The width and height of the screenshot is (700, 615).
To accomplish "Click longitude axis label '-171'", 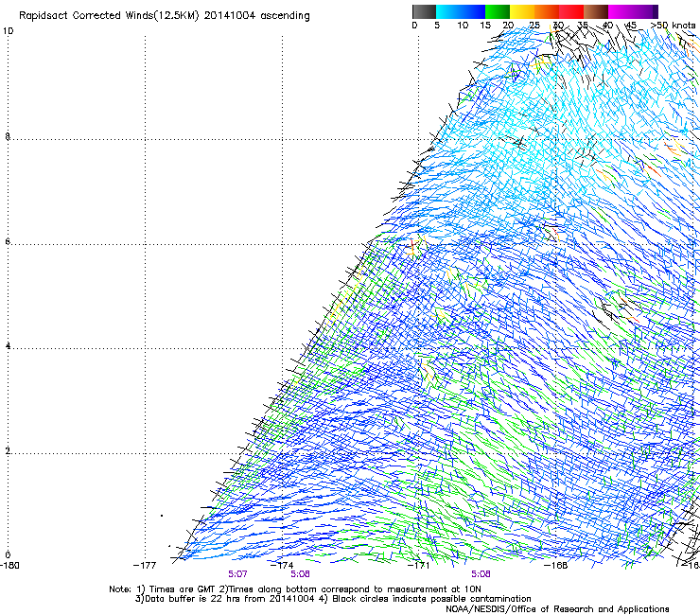I will click(418, 565).
